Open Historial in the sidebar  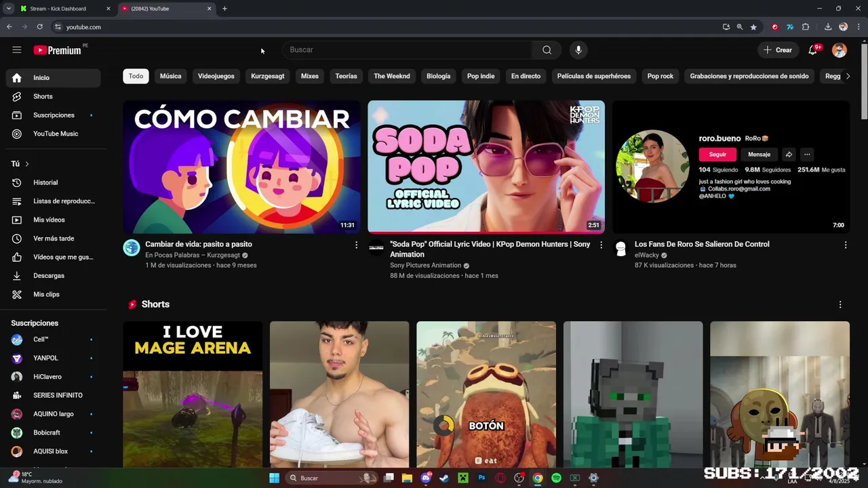53,183
